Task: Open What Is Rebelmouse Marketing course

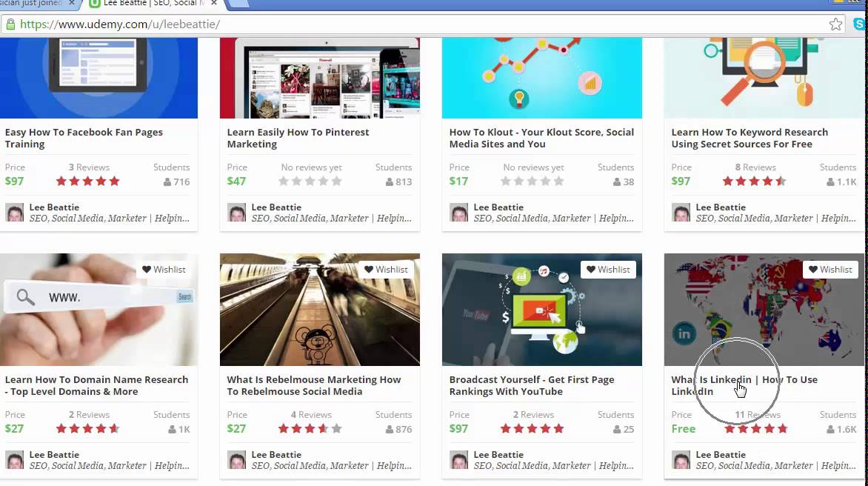Action: point(314,385)
